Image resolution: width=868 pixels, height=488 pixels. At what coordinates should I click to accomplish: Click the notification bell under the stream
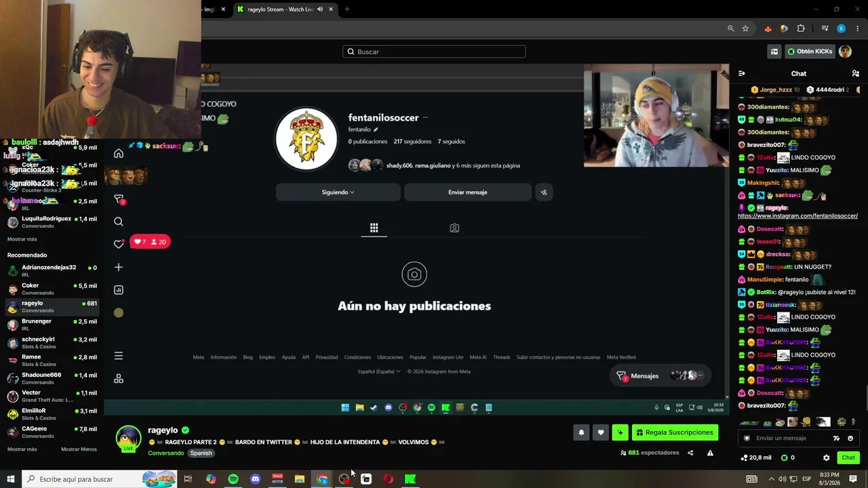click(581, 432)
